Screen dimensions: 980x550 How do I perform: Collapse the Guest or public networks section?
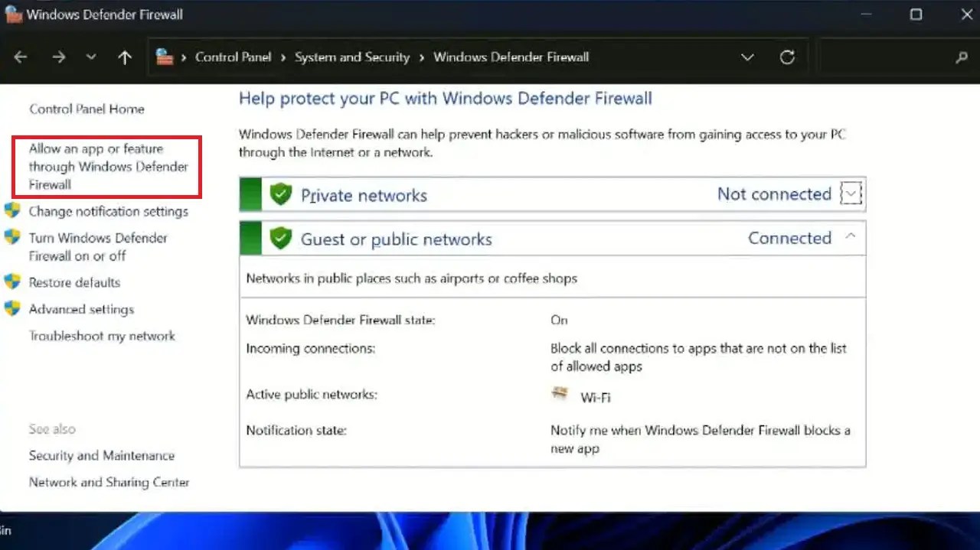[850, 238]
